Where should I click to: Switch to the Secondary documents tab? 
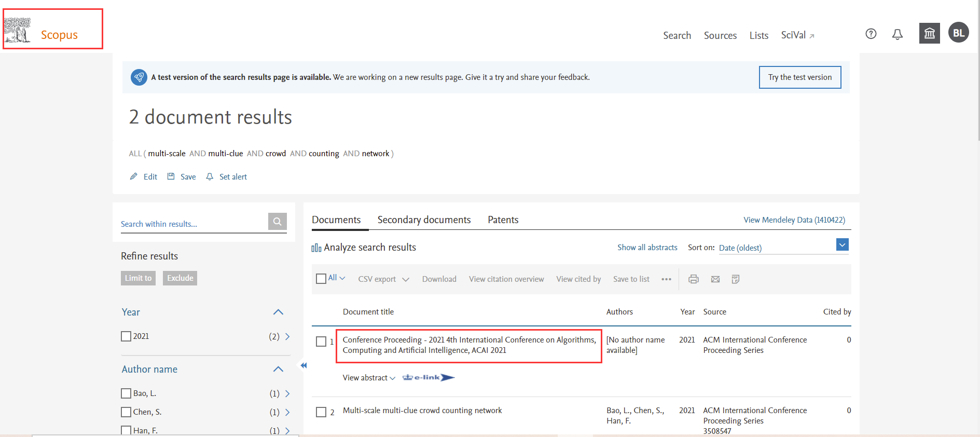coord(424,220)
